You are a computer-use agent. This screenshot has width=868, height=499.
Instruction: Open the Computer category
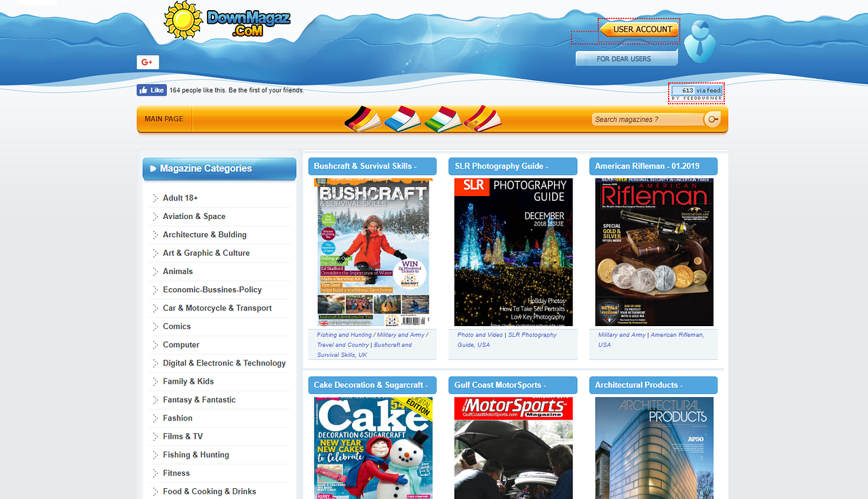[181, 344]
